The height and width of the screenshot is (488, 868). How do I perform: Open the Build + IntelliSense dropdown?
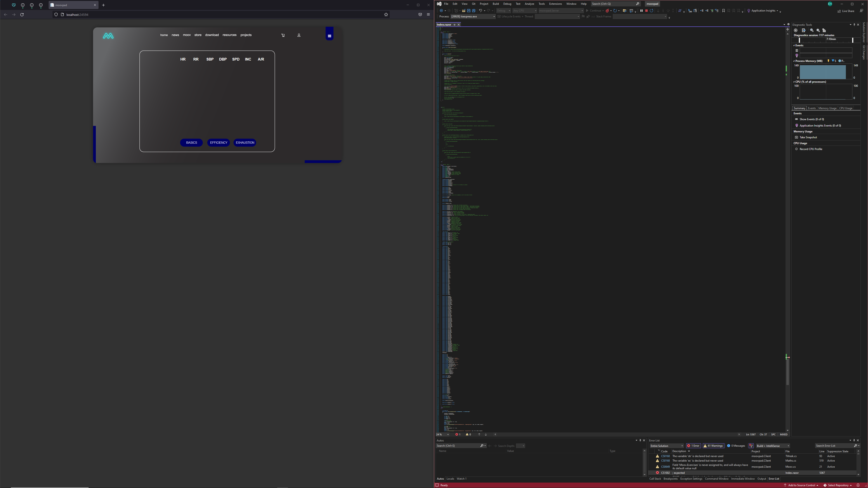pos(773,446)
